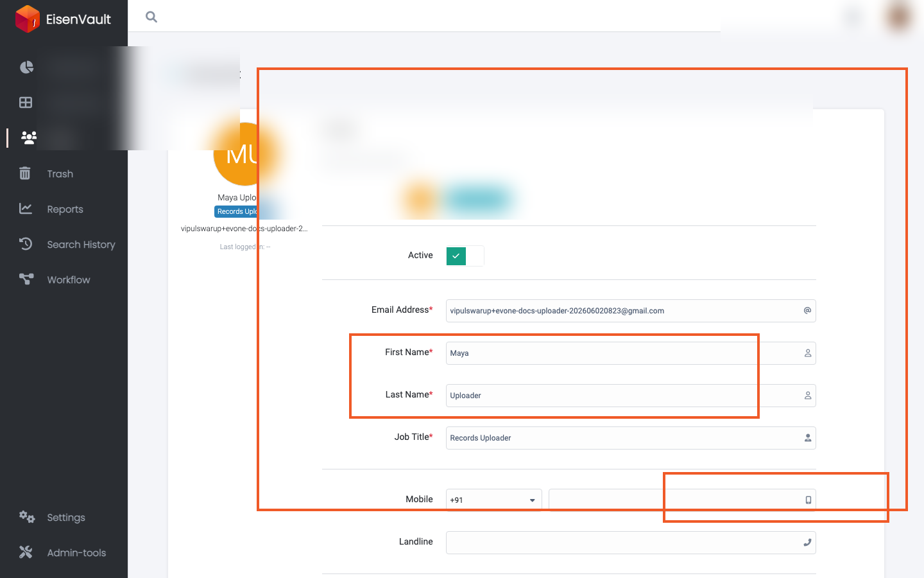Click the Last logged in text
The image size is (924, 578).
click(x=245, y=247)
